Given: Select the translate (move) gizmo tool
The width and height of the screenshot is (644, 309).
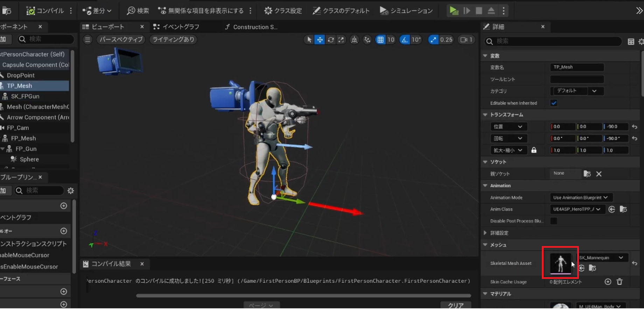Looking at the screenshot, I should click(320, 40).
